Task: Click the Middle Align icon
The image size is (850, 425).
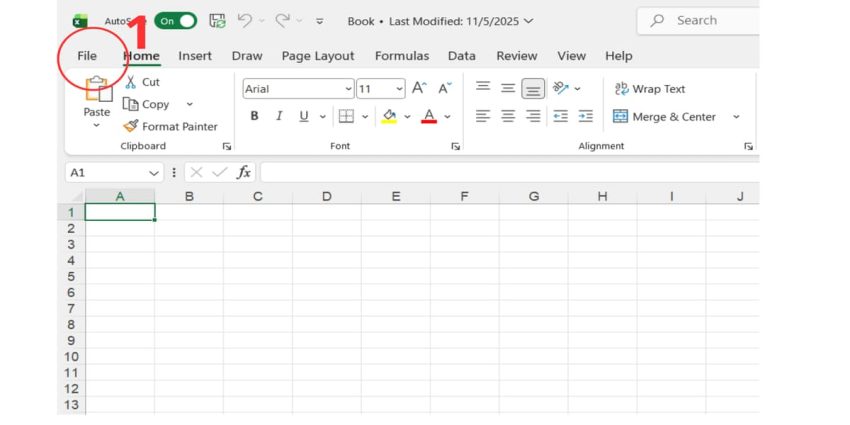Action: pyautogui.click(x=508, y=87)
